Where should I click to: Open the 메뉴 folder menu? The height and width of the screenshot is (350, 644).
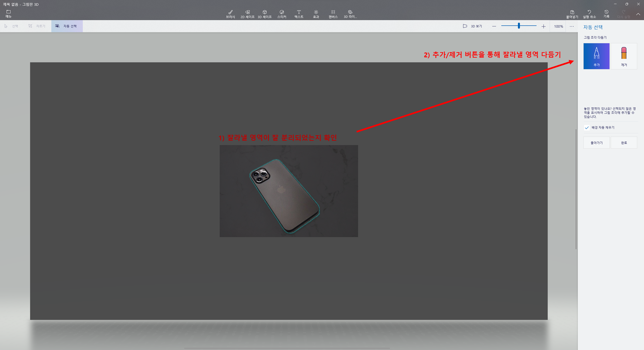[x=8, y=14]
